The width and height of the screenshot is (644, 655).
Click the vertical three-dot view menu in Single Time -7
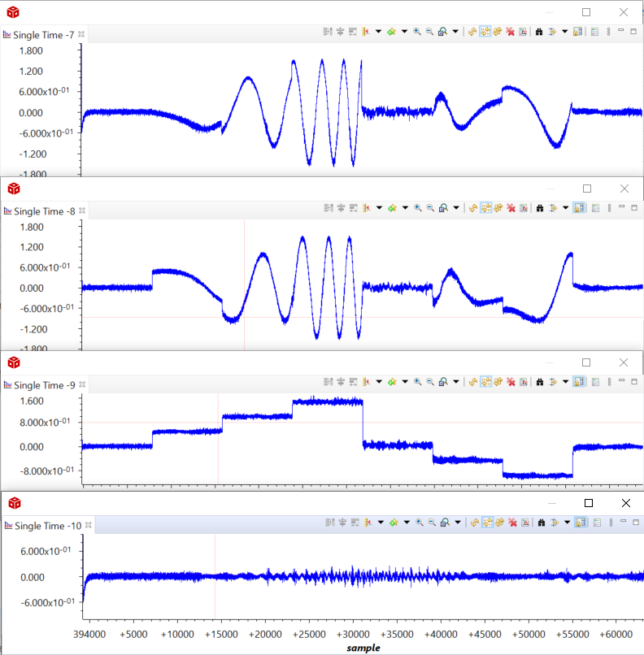pos(609,32)
